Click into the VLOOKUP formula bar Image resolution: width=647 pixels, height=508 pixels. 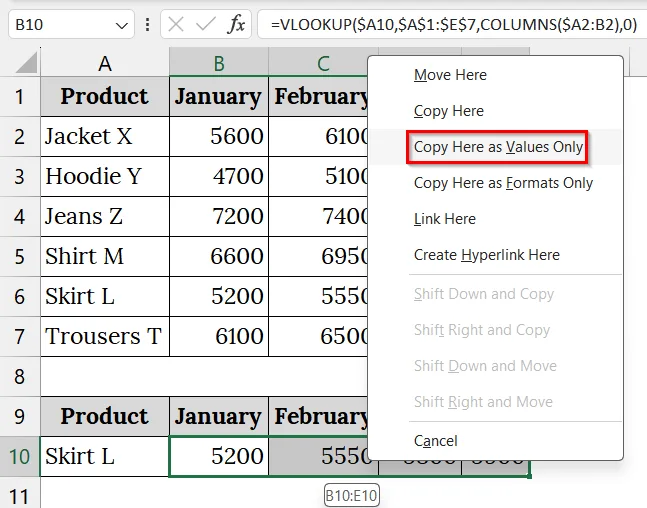click(x=452, y=25)
